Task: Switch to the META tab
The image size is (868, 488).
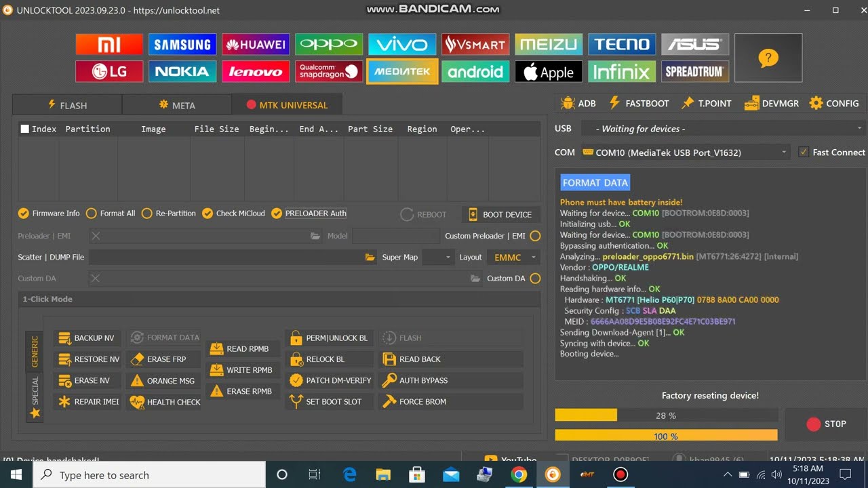Action: [177, 105]
